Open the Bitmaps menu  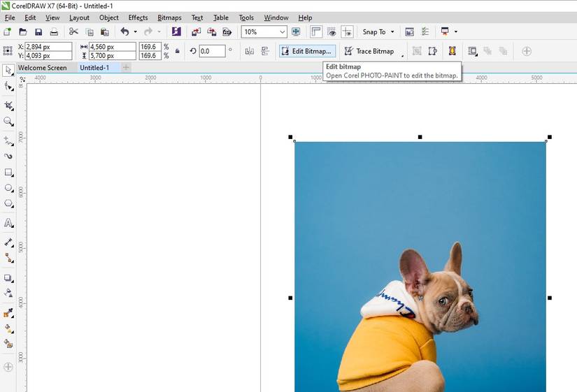[169, 17]
